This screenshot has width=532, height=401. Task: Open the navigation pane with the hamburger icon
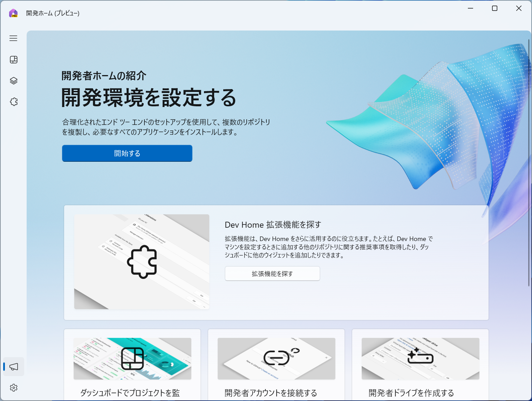click(13, 38)
